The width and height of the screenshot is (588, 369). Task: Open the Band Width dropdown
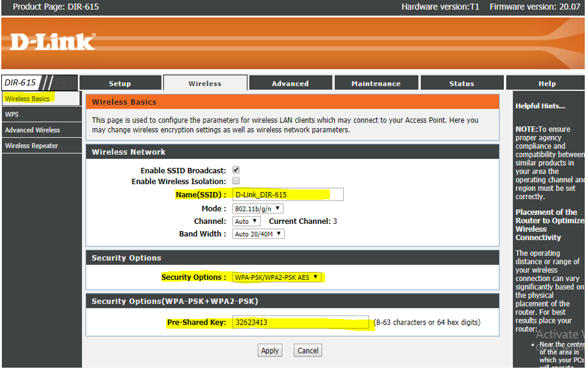click(259, 234)
